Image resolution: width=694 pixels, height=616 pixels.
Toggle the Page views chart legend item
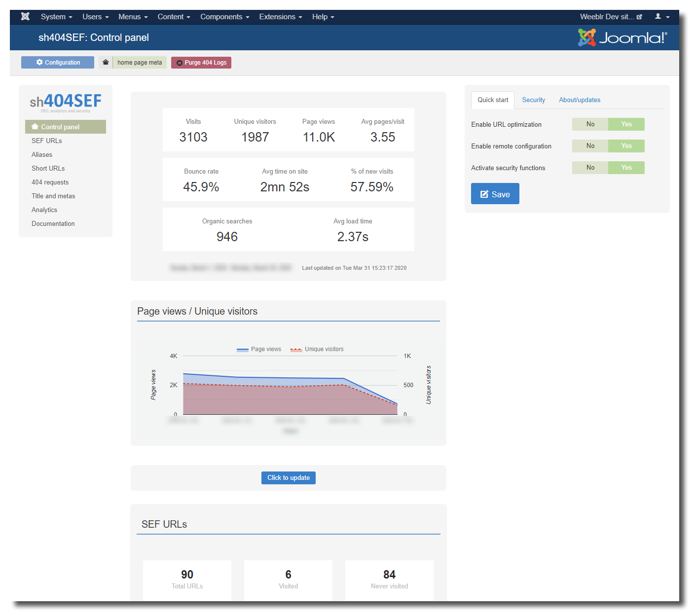(x=259, y=349)
